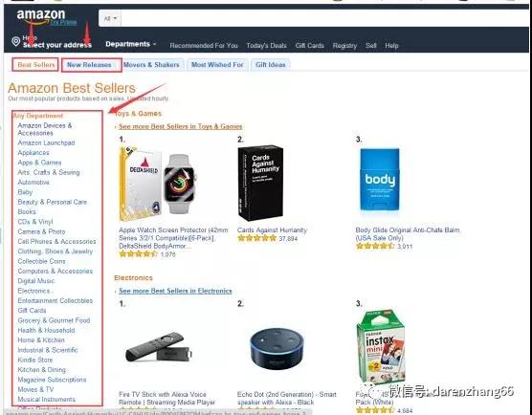
Task: Open Today's Deals in navigation
Action: (x=266, y=46)
